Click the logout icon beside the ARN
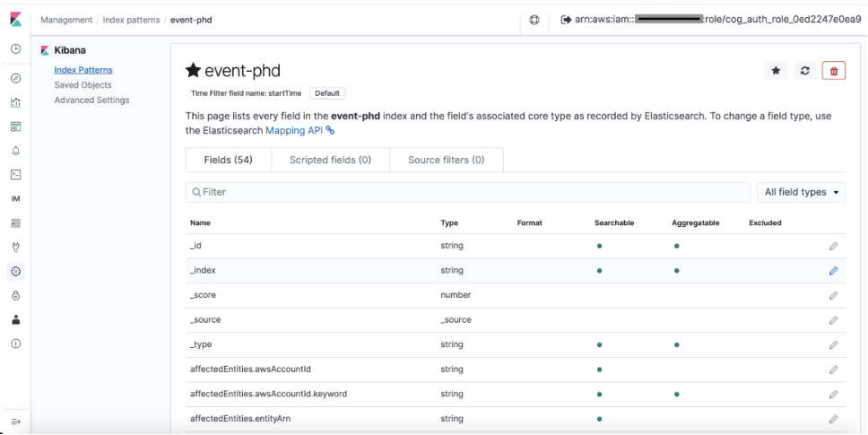868x435 pixels. click(x=566, y=20)
